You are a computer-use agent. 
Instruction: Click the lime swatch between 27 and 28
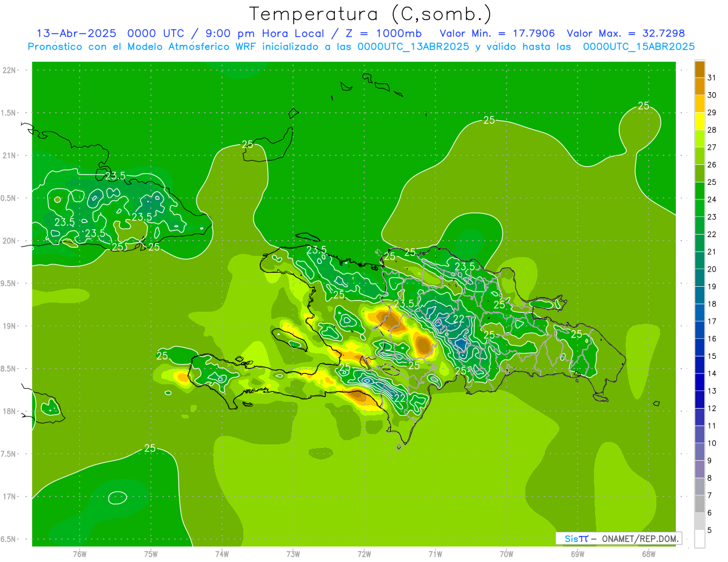tap(699, 138)
